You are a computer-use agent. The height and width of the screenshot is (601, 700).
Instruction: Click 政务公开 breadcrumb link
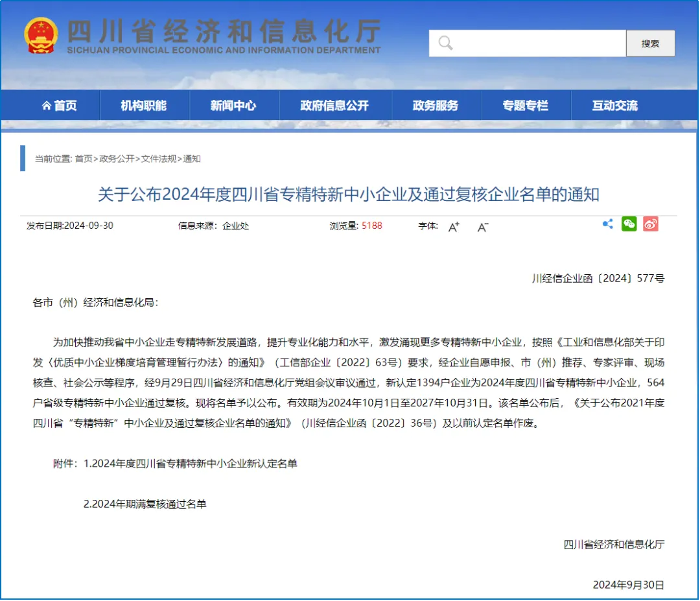pyautogui.click(x=117, y=159)
